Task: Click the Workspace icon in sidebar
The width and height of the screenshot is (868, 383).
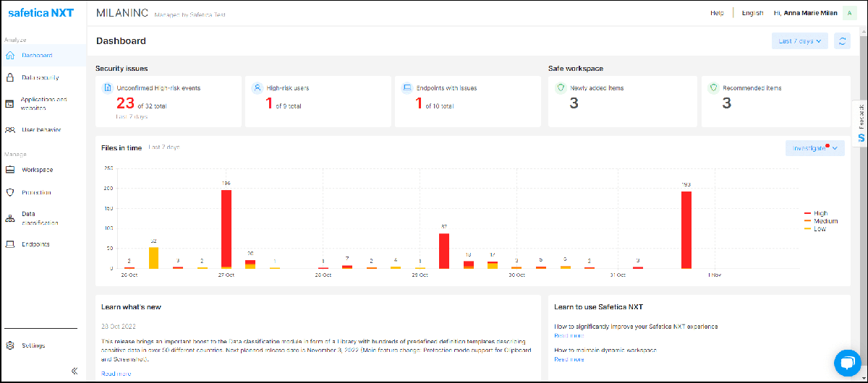Action: [x=10, y=170]
